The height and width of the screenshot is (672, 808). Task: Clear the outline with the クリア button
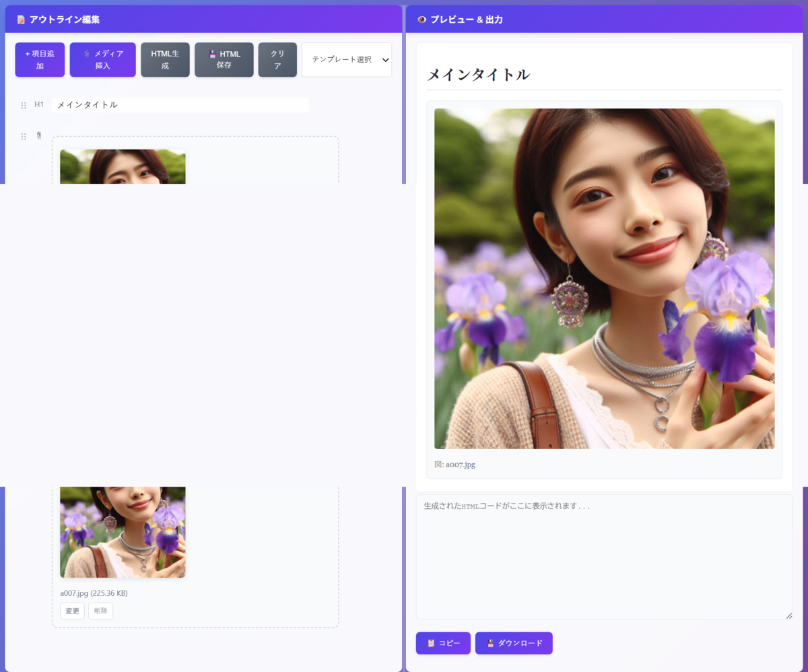pyautogui.click(x=277, y=60)
